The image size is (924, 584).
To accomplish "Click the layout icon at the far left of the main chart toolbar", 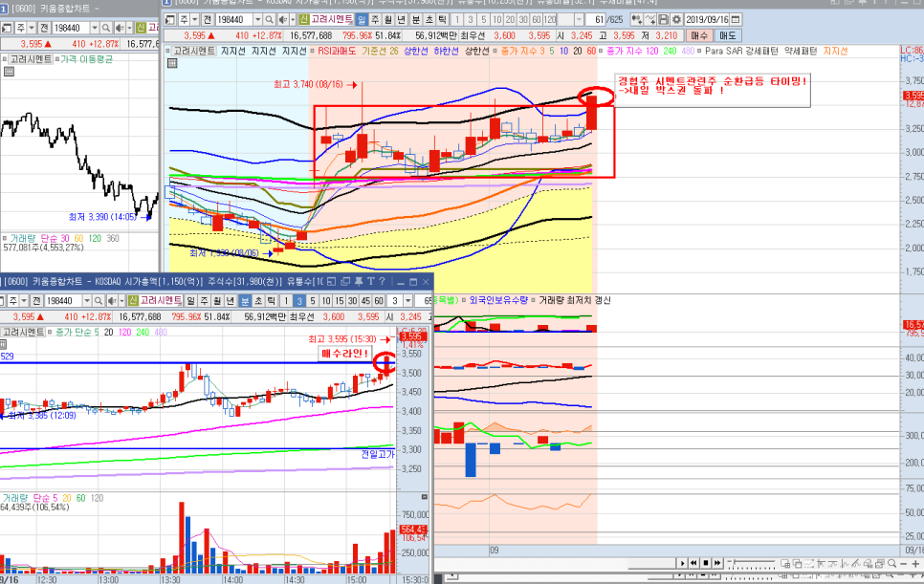I will (x=170, y=19).
